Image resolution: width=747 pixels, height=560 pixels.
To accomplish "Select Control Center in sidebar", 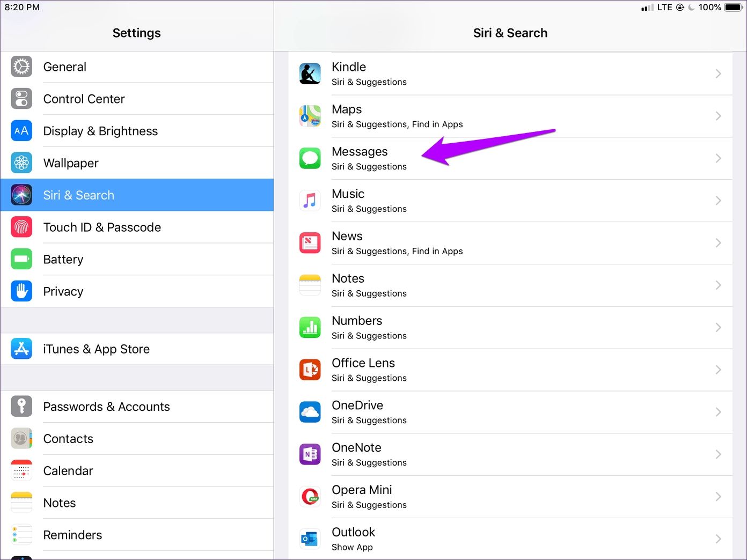I will pyautogui.click(x=137, y=99).
